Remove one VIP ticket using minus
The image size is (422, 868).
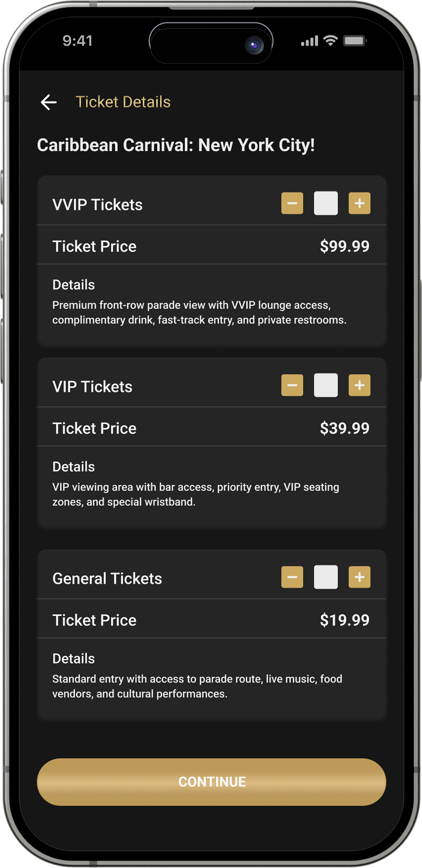point(292,385)
